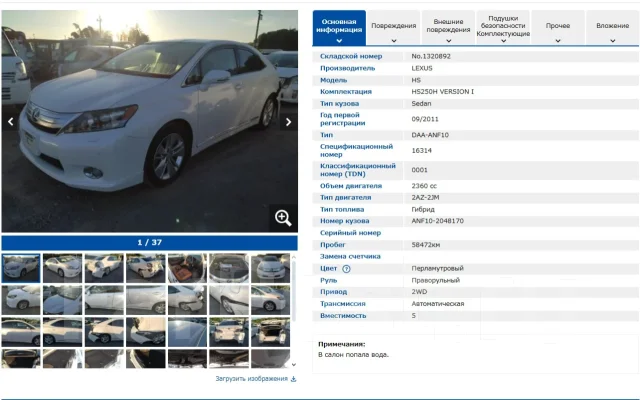
Task: Click the manufacturer value LEXUS
Action: [x=422, y=68]
